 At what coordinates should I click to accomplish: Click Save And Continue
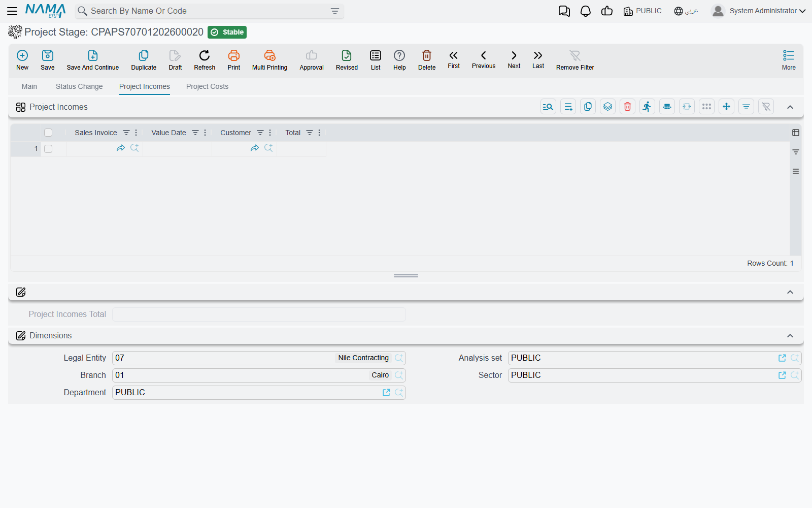pyautogui.click(x=93, y=60)
